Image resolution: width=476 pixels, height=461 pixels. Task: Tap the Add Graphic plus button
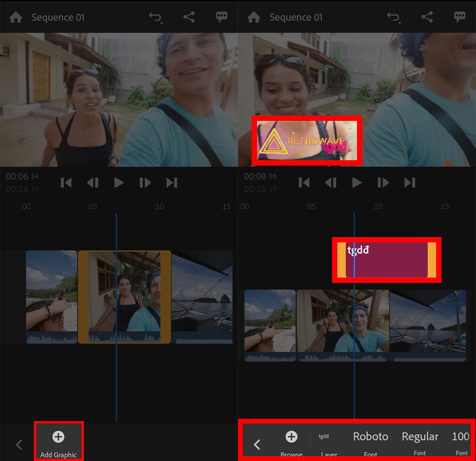(x=58, y=437)
